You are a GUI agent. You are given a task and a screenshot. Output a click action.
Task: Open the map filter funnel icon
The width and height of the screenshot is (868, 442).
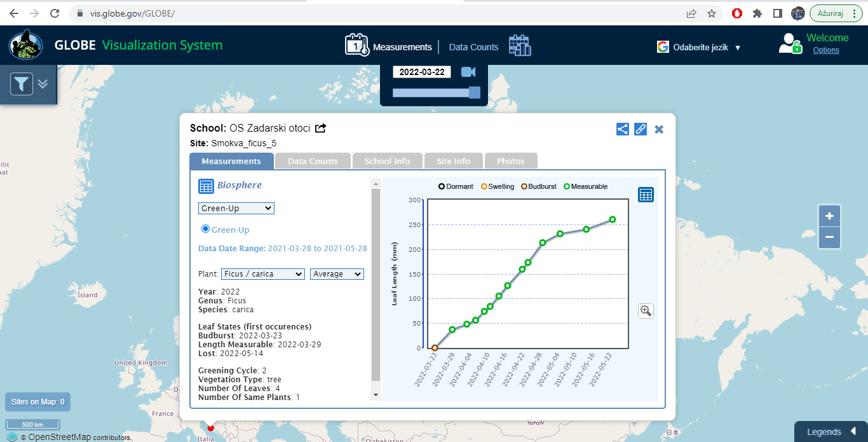click(22, 84)
